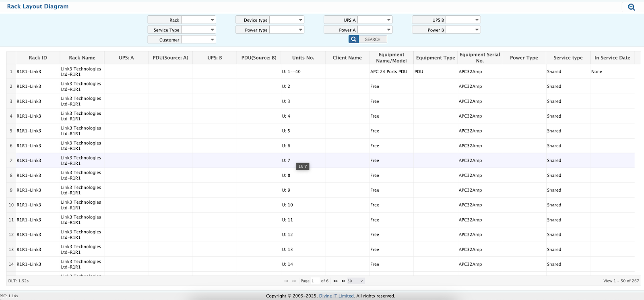Screen dimensions: 644x300
Task: Select row 7 with unit U: 7
Action: (x=286, y=161)
